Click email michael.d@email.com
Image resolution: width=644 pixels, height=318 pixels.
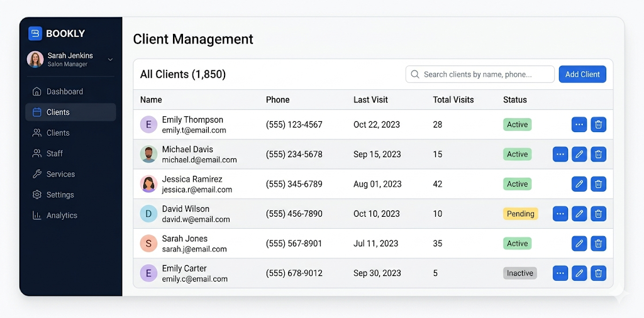click(199, 160)
